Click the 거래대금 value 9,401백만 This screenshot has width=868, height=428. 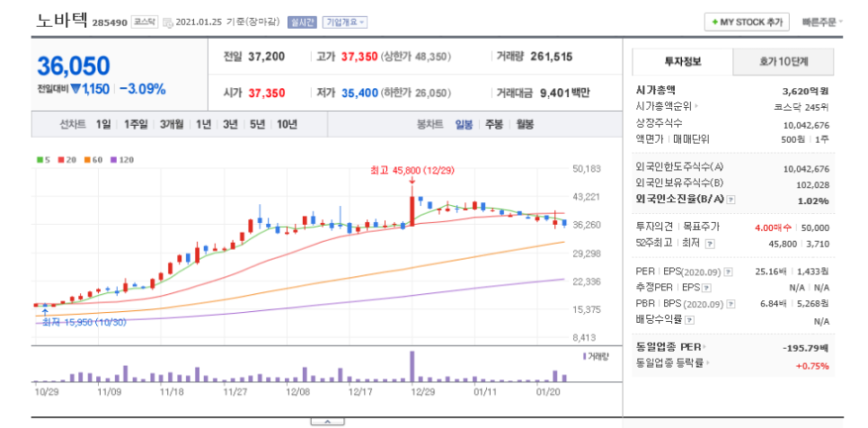(566, 93)
